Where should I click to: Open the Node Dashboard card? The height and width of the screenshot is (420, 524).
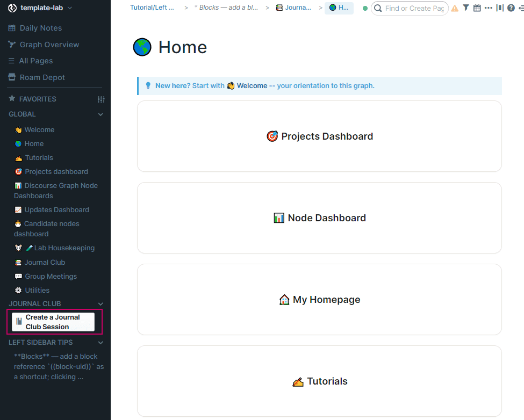click(319, 218)
